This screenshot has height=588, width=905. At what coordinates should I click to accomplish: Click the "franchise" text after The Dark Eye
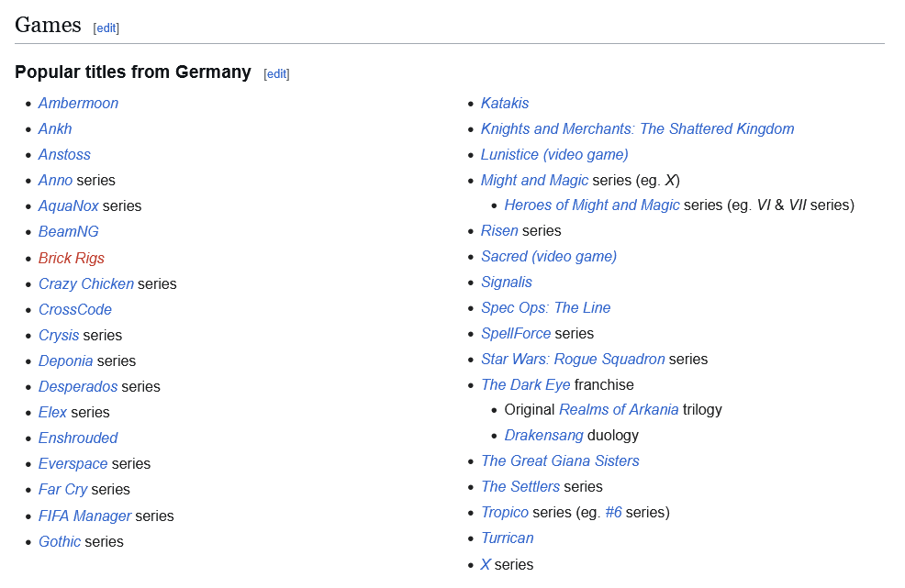coord(604,385)
